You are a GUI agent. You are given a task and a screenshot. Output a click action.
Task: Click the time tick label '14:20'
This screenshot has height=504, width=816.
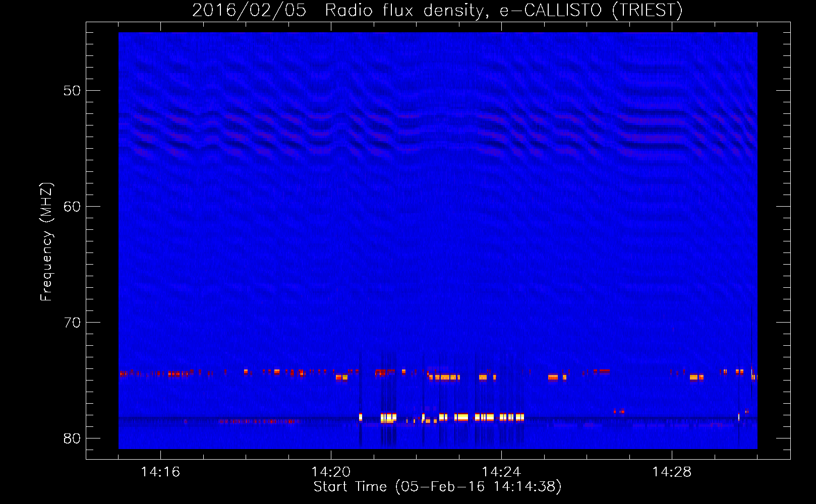pos(331,472)
